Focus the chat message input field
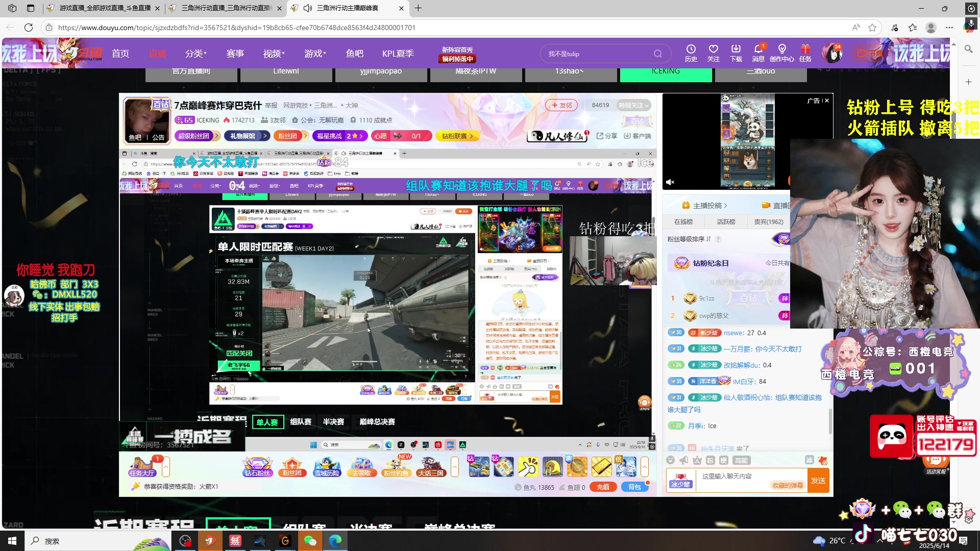The height and width of the screenshot is (551, 980). click(x=751, y=481)
